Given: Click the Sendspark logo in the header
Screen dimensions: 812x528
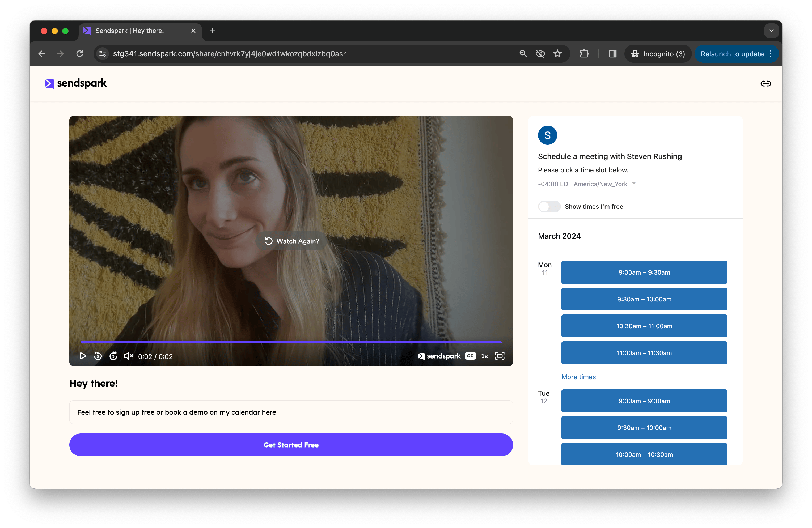Looking at the screenshot, I should click(x=76, y=83).
